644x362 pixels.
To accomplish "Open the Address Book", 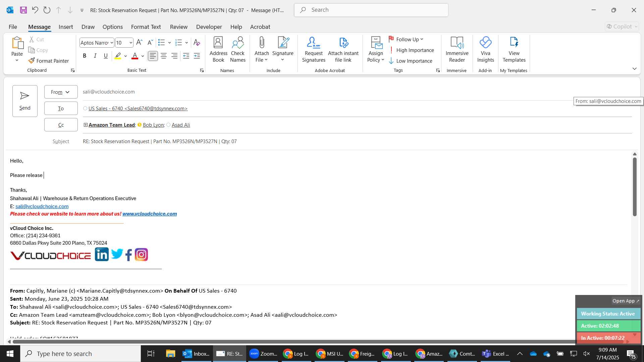I will [x=218, y=50].
